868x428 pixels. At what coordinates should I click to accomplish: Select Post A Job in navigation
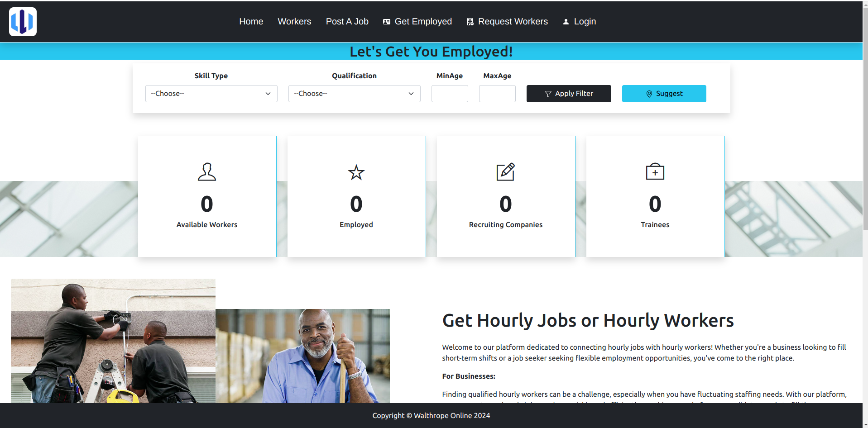347,22
